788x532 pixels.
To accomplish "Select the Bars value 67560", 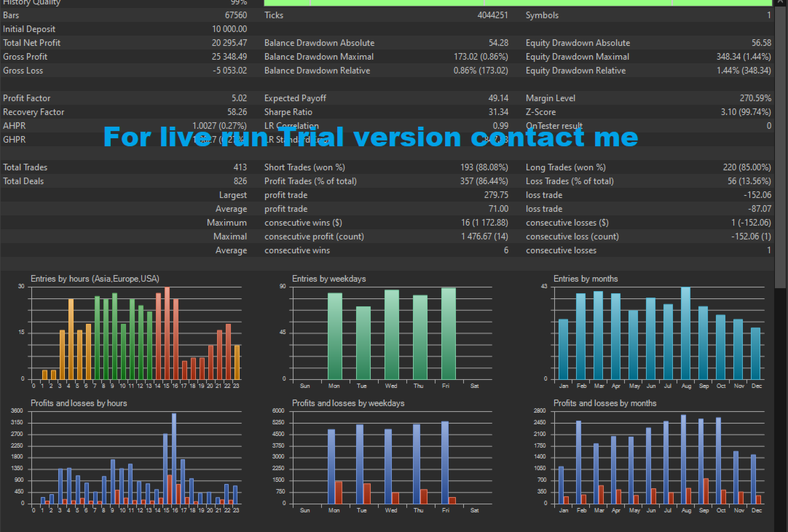I will (x=236, y=15).
